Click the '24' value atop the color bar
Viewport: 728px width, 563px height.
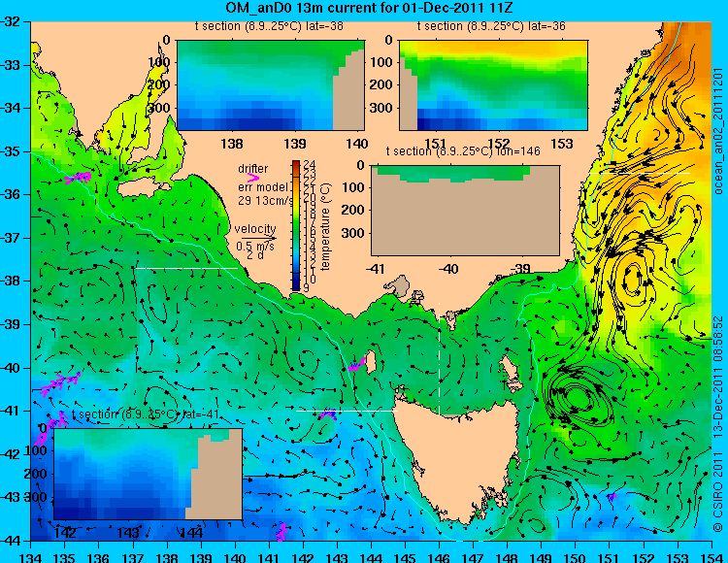tap(310, 165)
